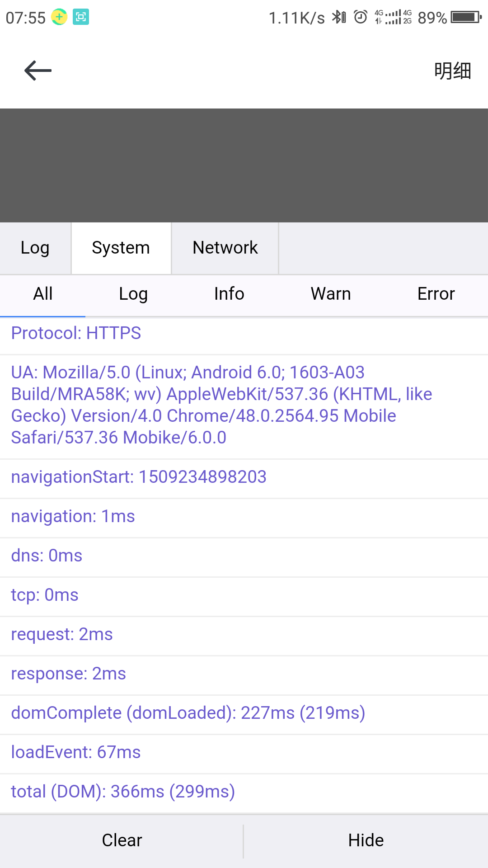488x868 pixels.
Task: Switch to the Log panel tab
Action: click(35, 248)
